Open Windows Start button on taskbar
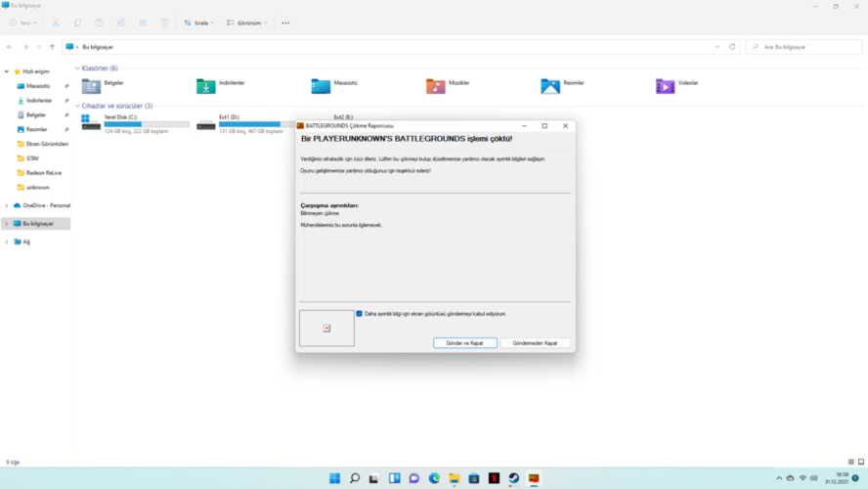 click(x=335, y=478)
